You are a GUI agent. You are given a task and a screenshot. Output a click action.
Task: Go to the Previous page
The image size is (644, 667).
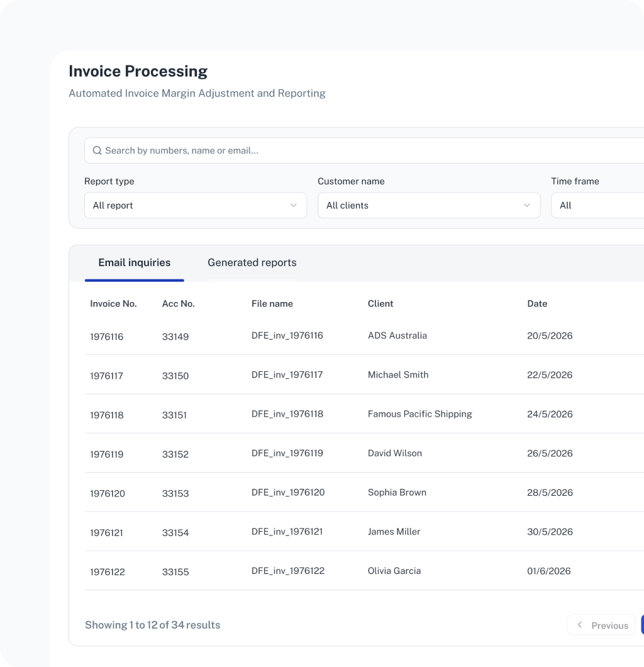click(x=601, y=625)
